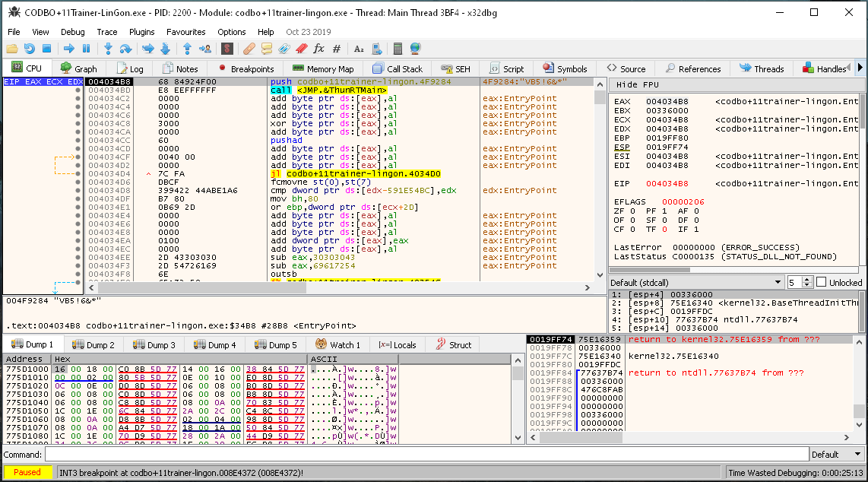Open the File menu
The image size is (868, 482).
point(14,32)
